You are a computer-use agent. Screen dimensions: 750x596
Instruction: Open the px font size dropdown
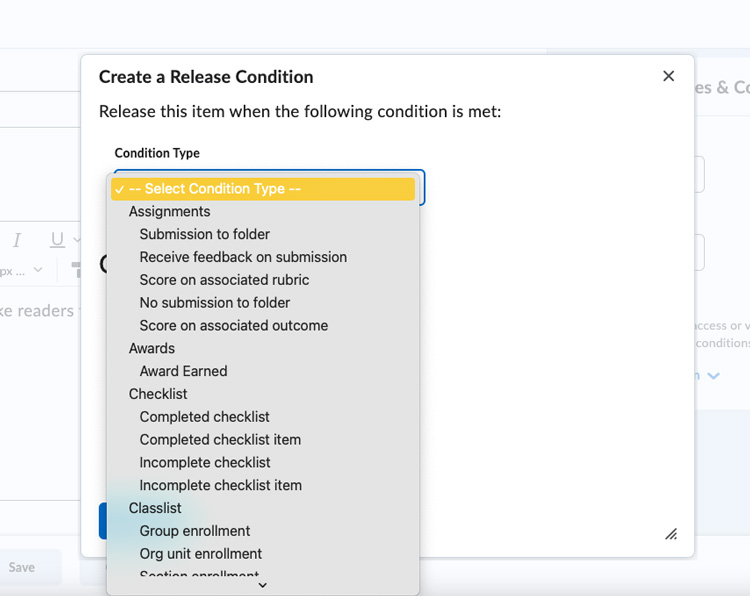(x=22, y=270)
